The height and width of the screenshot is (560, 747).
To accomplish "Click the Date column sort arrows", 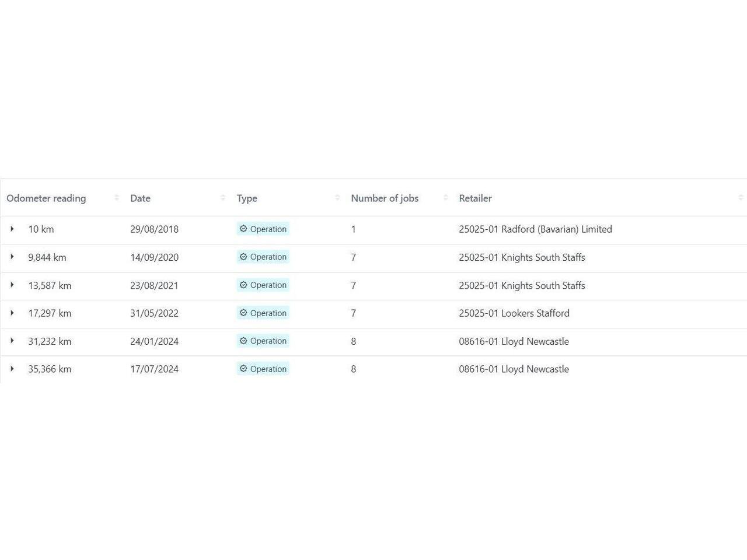I will [223, 198].
